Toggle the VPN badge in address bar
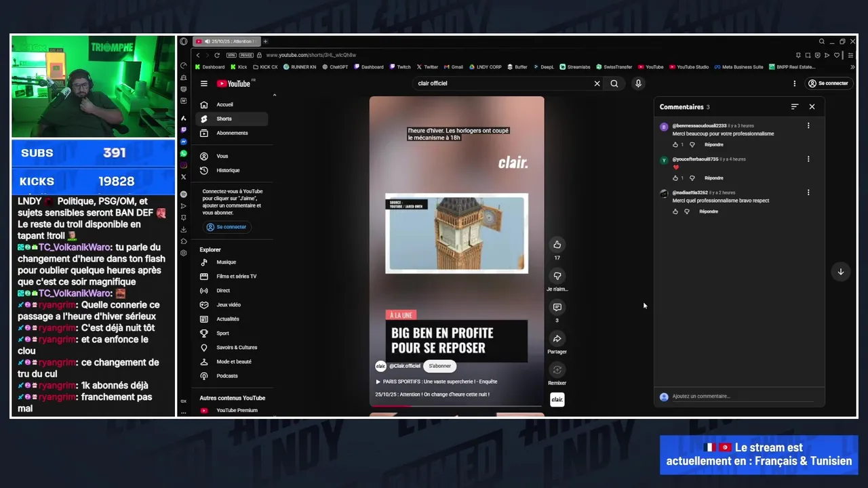 coord(231,55)
